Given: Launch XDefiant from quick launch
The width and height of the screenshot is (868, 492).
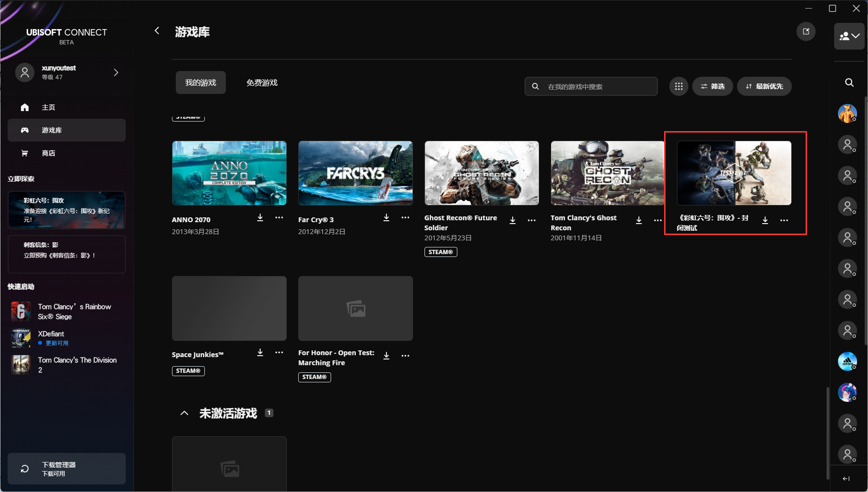Looking at the screenshot, I should pos(67,338).
